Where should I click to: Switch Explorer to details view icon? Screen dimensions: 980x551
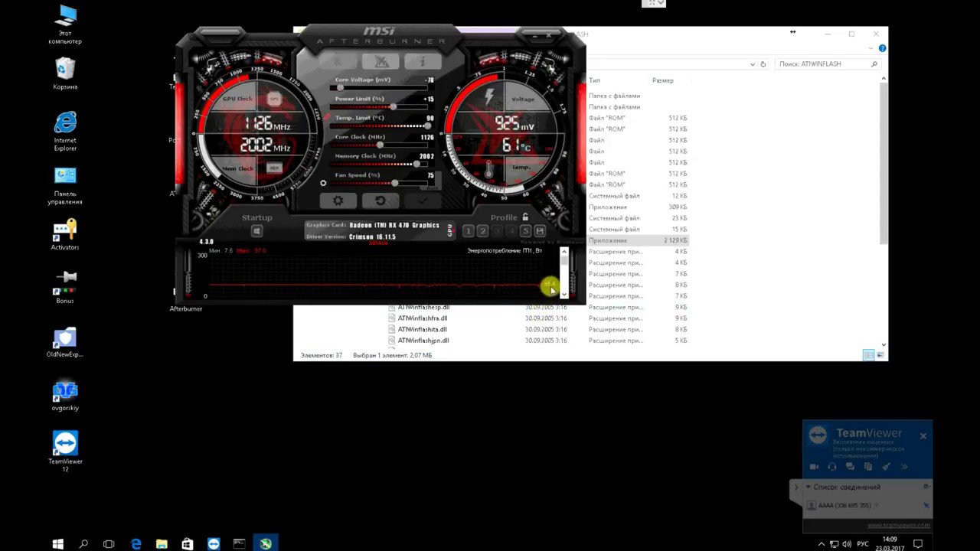point(868,355)
